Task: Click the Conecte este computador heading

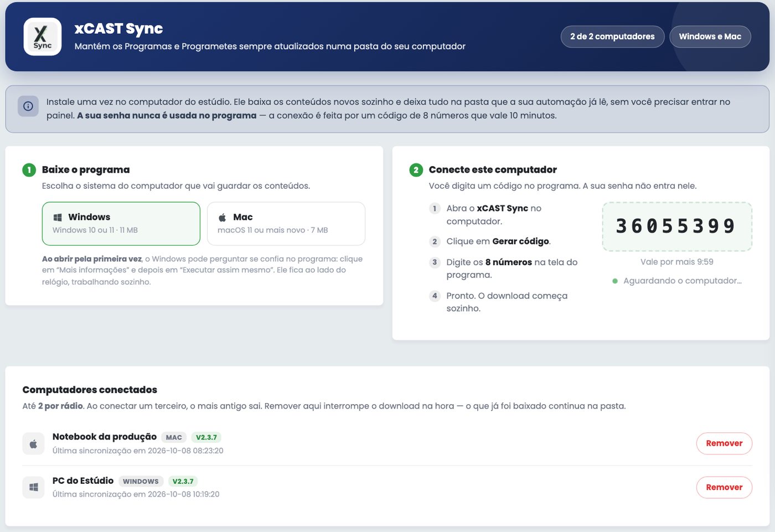Action: pos(493,170)
